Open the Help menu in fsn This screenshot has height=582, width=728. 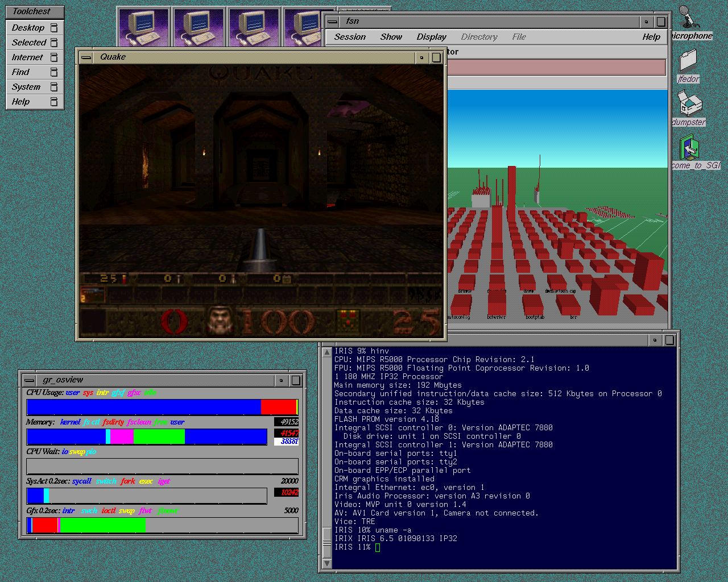point(651,37)
